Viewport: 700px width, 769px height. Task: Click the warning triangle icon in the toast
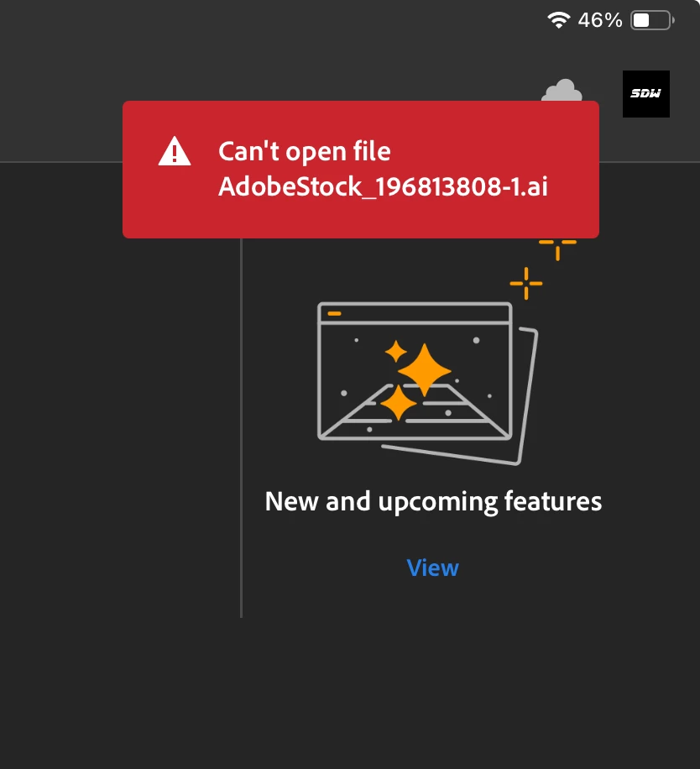pyautogui.click(x=175, y=152)
